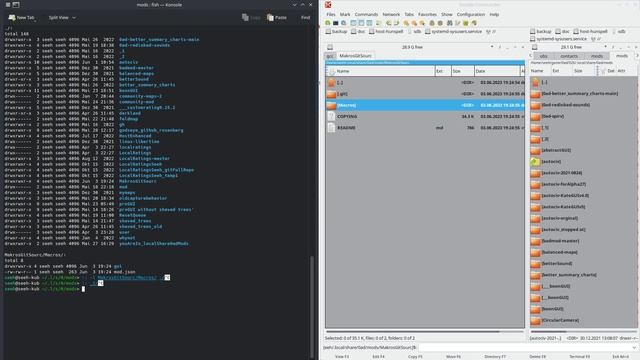Click the New Tab icon in Konsole
This screenshot has width=640, height=360.
[x=12, y=18]
